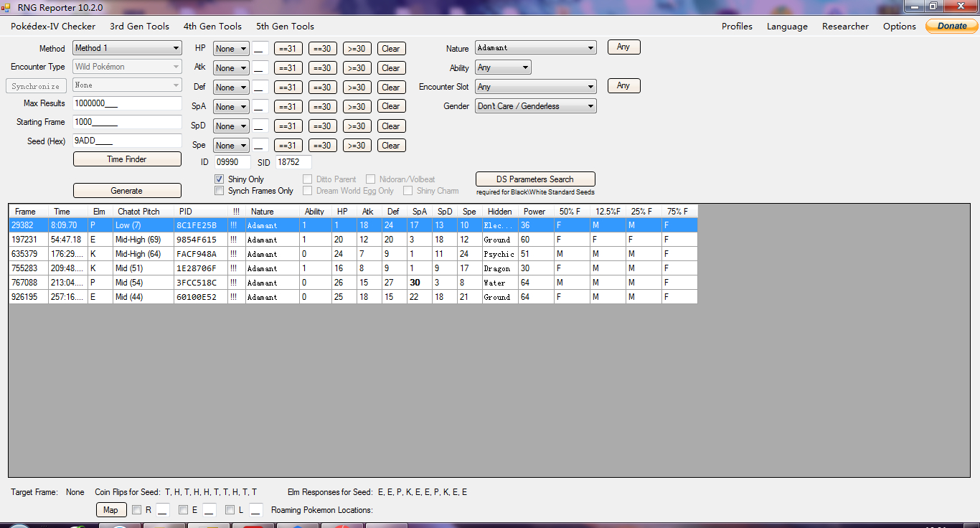Select result row with frame 755283
This screenshot has width=980, height=528.
(353, 268)
